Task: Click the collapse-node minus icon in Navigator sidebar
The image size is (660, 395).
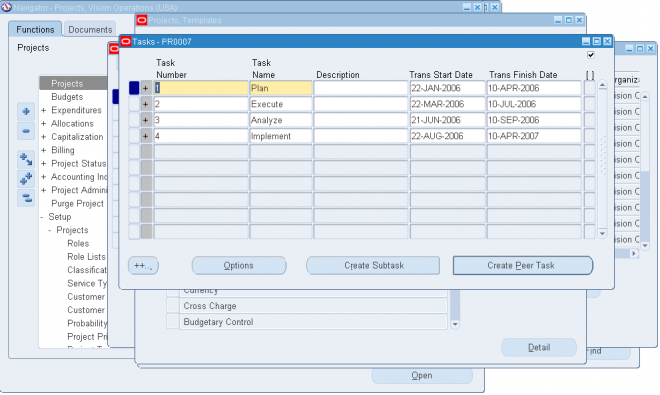Action: click(x=26, y=131)
